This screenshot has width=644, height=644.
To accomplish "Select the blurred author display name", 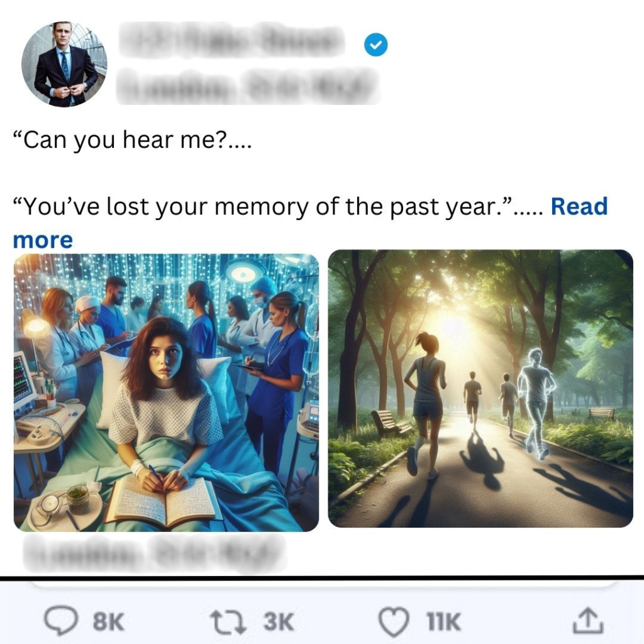I will click(232, 40).
